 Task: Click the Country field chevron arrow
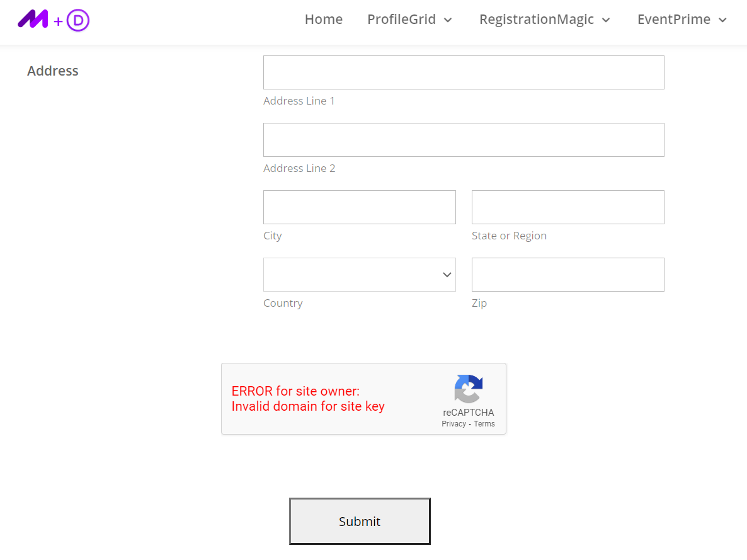[447, 275]
